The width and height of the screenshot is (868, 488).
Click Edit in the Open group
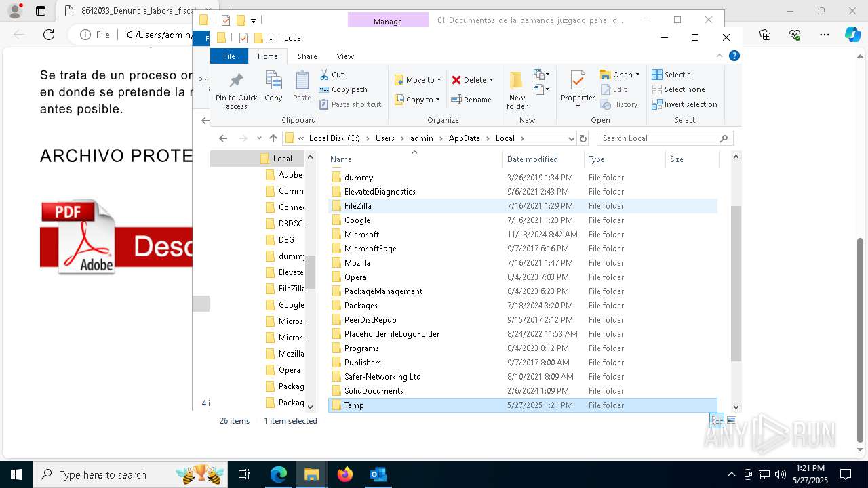click(x=614, y=89)
